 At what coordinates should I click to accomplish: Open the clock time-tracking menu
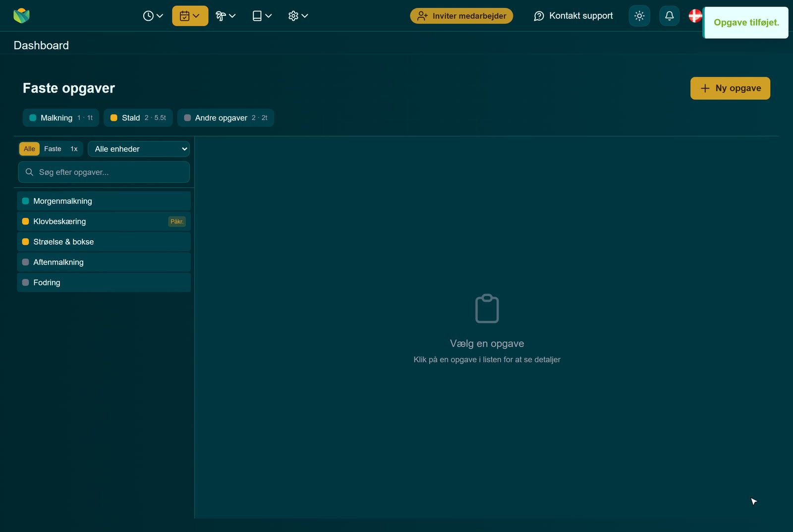tap(153, 16)
